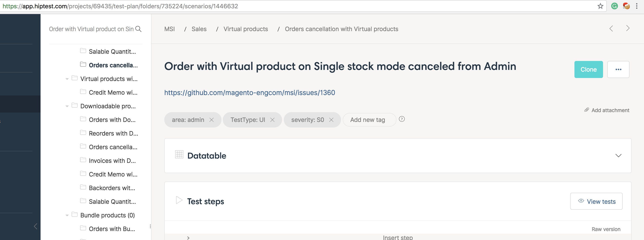This screenshot has height=240, width=644.
Task: Bookmark page with star icon
Action: click(600, 6)
